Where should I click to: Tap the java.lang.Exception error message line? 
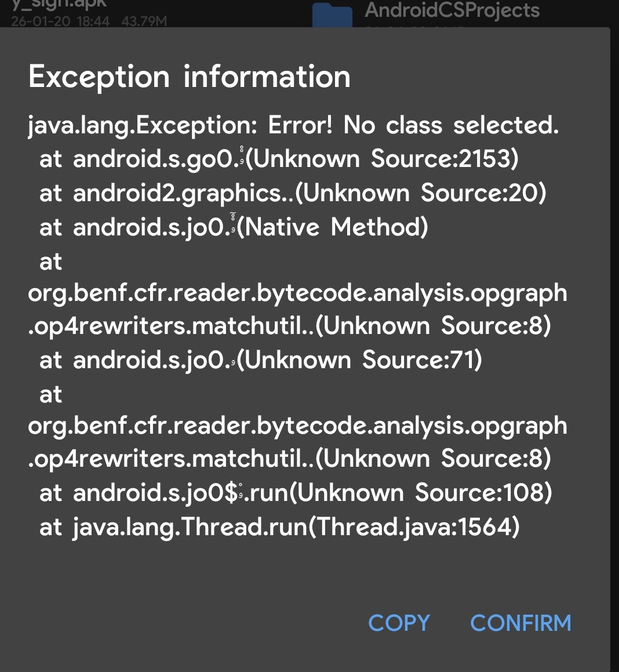pos(293,126)
